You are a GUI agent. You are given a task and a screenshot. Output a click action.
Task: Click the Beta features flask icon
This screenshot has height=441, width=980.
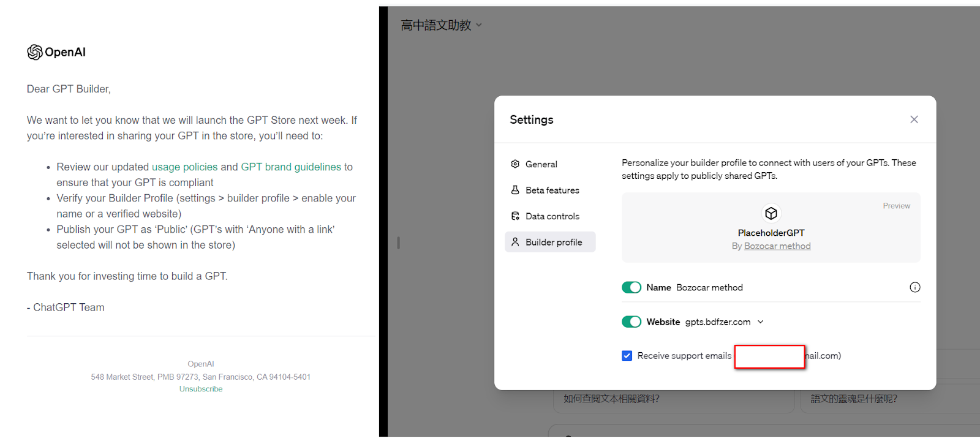515,190
